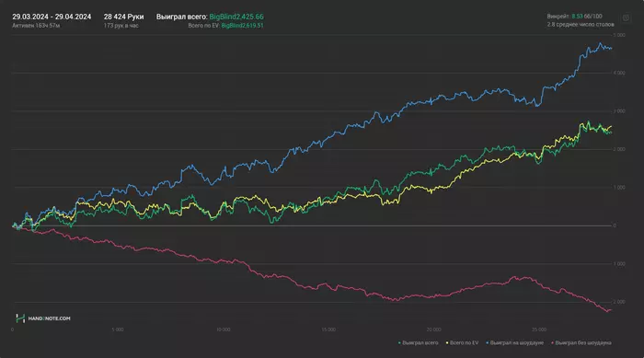This screenshot has height=358, width=644.
Task: Hide the Выиграл без шоудауна line
Action: 583,342
